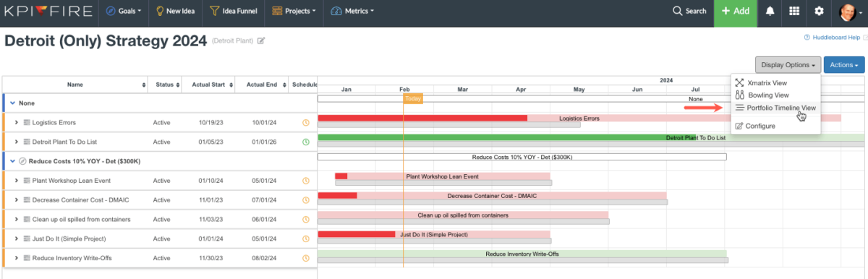Expand the Just Do It (Simple Project) row
Screen dimensions: 868x279
pos(16,239)
